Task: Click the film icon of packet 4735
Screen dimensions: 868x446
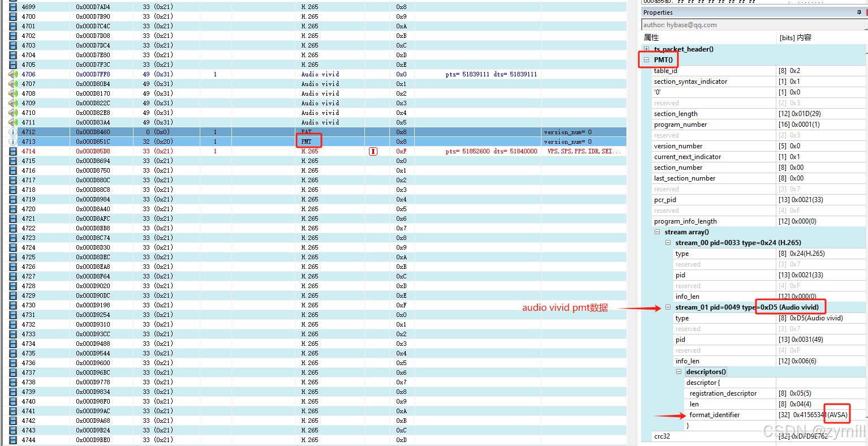Action: tap(13, 353)
